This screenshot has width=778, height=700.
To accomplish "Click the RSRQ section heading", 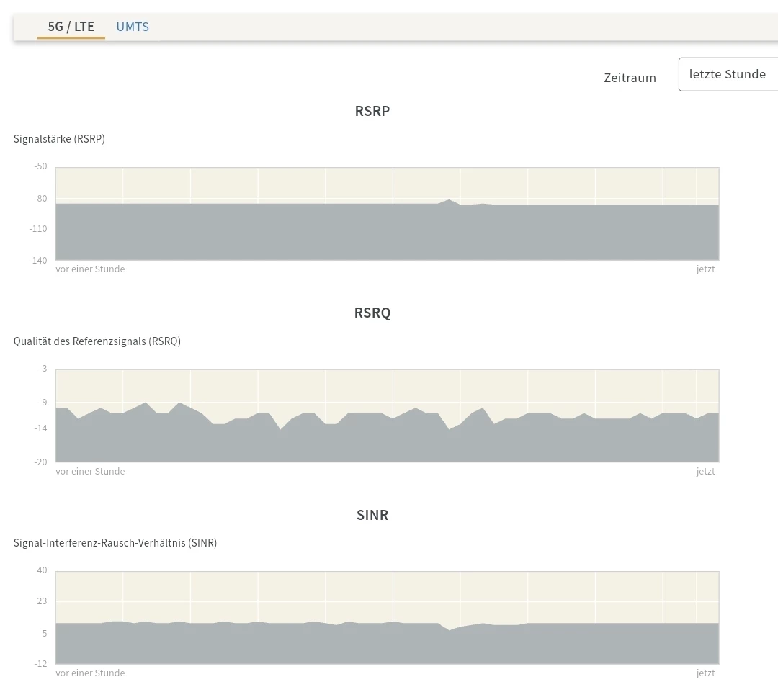I will pyautogui.click(x=372, y=313).
